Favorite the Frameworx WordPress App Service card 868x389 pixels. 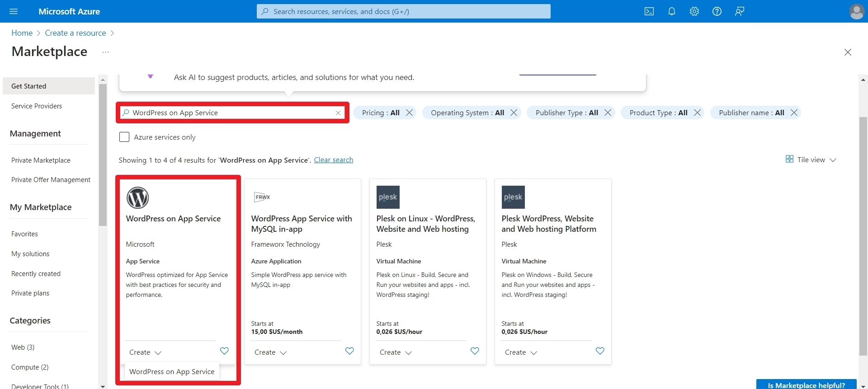(x=349, y=351)
